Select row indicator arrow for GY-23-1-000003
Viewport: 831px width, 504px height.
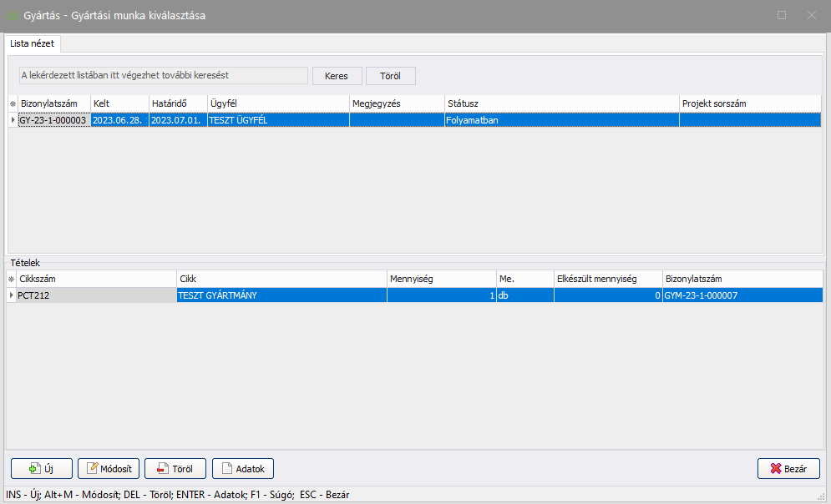[x=12, y=120]
